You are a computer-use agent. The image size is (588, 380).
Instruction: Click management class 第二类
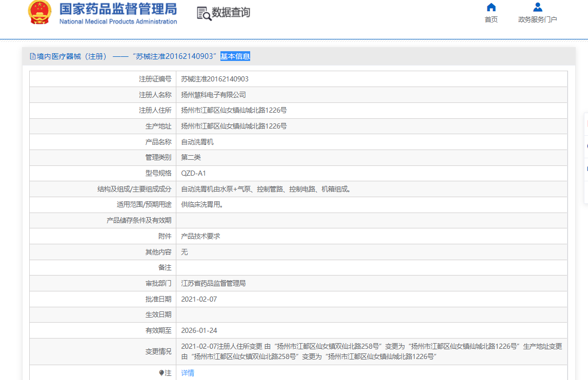click(x=191, y=157)
